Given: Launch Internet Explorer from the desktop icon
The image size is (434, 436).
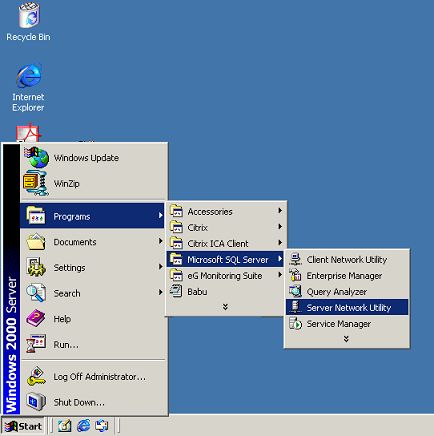Looking at the screenshot, I should (x=29, y=76).
